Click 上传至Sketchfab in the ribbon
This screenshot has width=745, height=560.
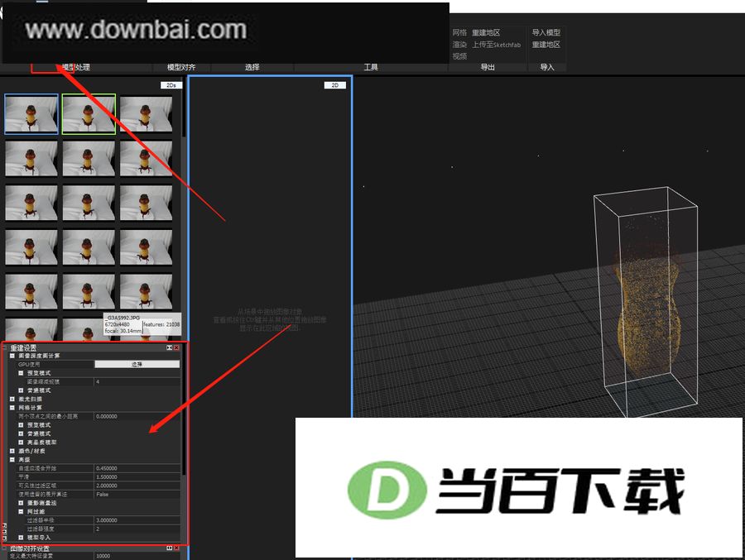point(496,44)
